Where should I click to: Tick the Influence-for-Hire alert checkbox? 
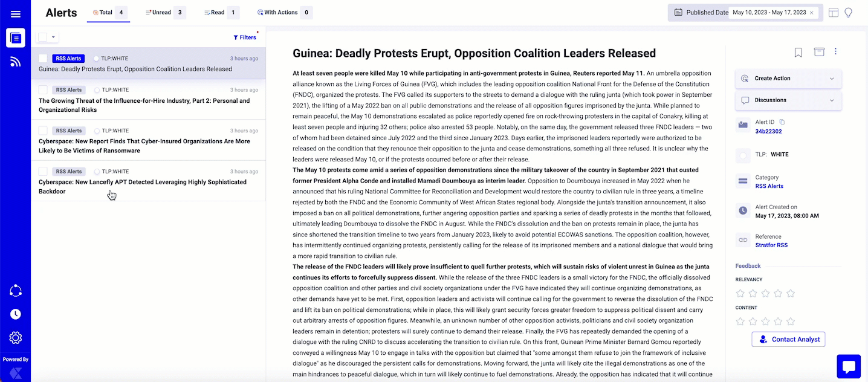point(43,90)
